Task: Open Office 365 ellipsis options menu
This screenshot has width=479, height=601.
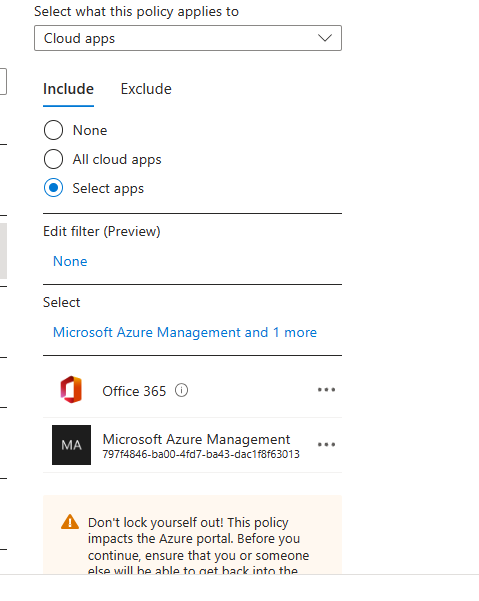Action: tap(326, 390)
